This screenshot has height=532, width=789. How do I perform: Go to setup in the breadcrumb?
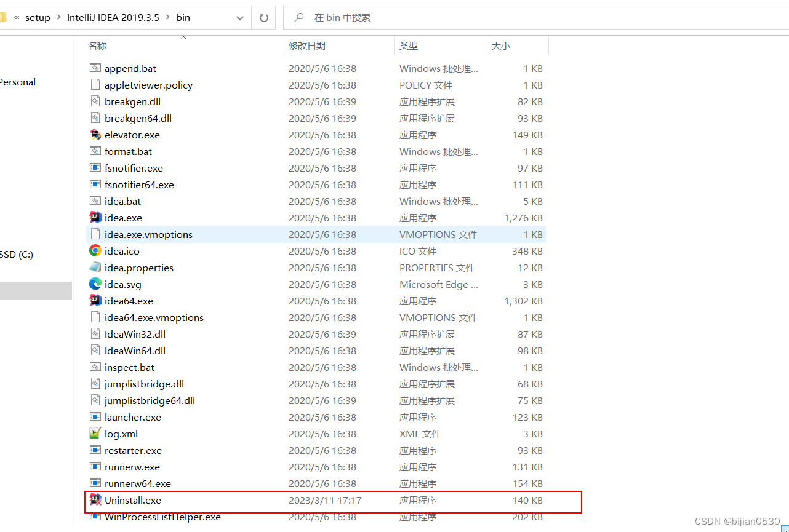click(38, 18)
